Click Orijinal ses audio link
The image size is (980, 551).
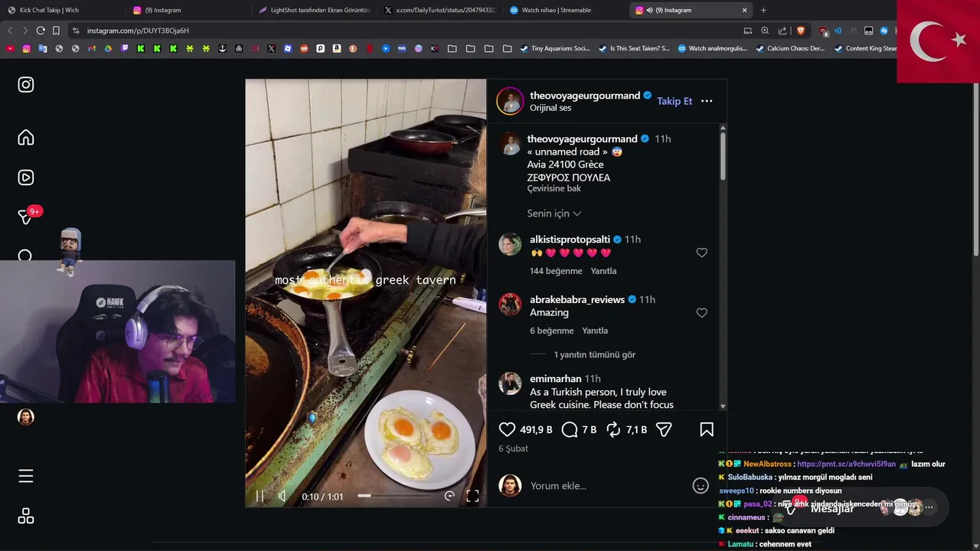pyautogui.click(x=550, y=108)
